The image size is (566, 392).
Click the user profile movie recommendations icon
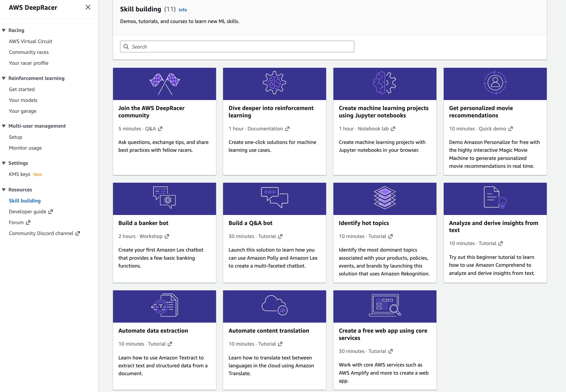click(x=495, y=83)
